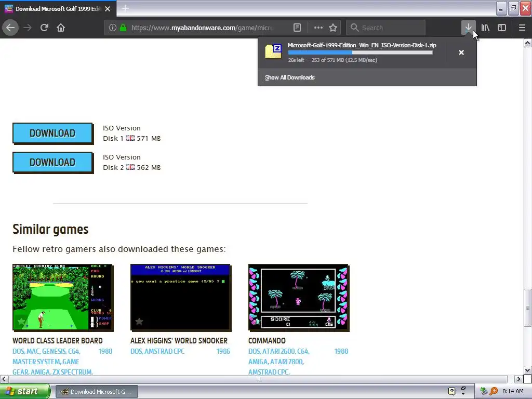Click DOS, Amstrad CPC platform link

157,351
